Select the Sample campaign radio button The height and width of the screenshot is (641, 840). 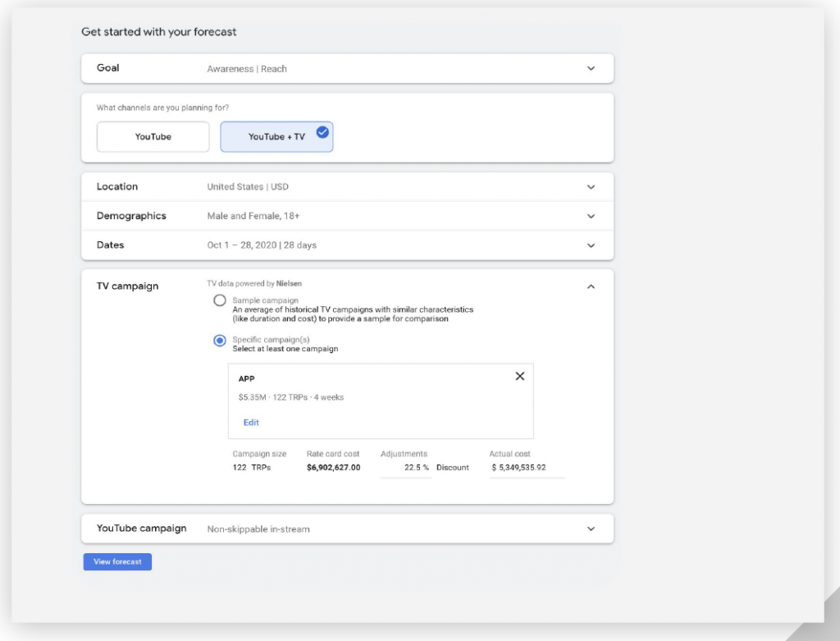pyautogui.click(x=220, y=300)
